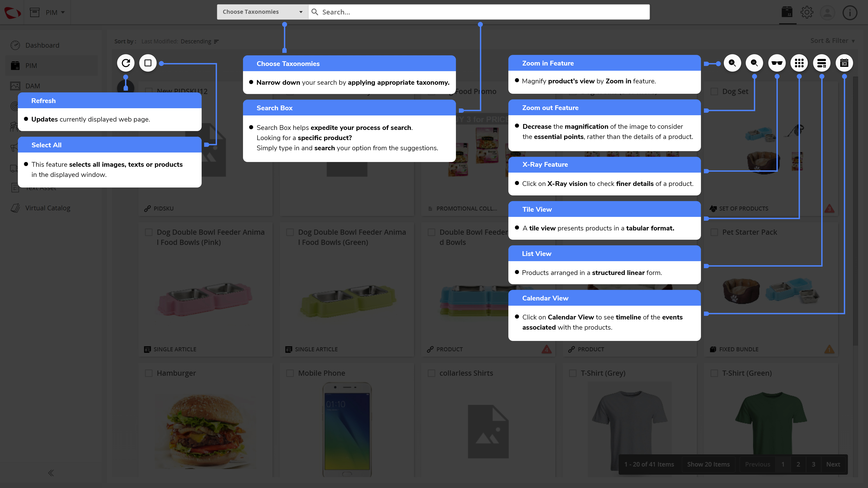Open the PIM module dropdown in header
The image size is (868, 488).
click(x=55, y=12)
